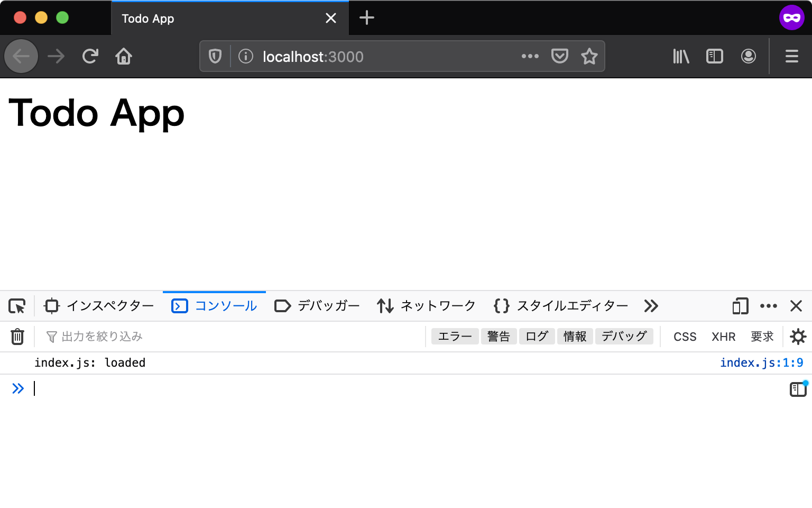Open the DevTools customization menu
The image size is (812, 508).
[x=769, y=306]
